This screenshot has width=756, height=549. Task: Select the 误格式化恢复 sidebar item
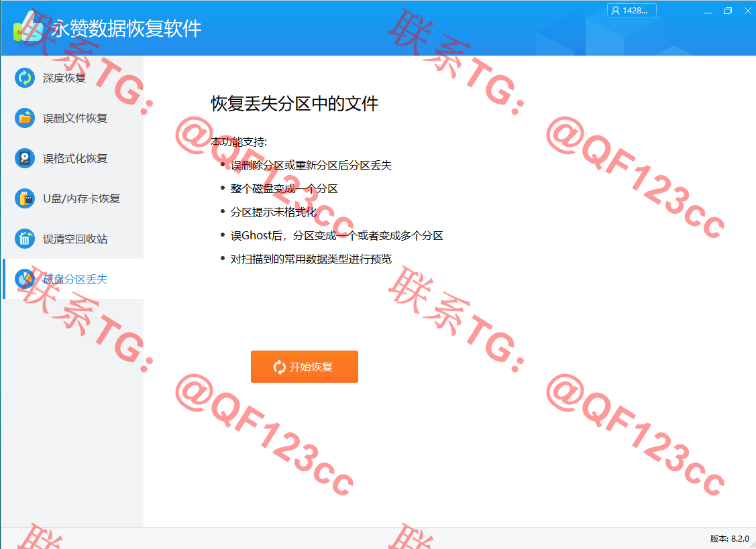(x=73, y=158)
